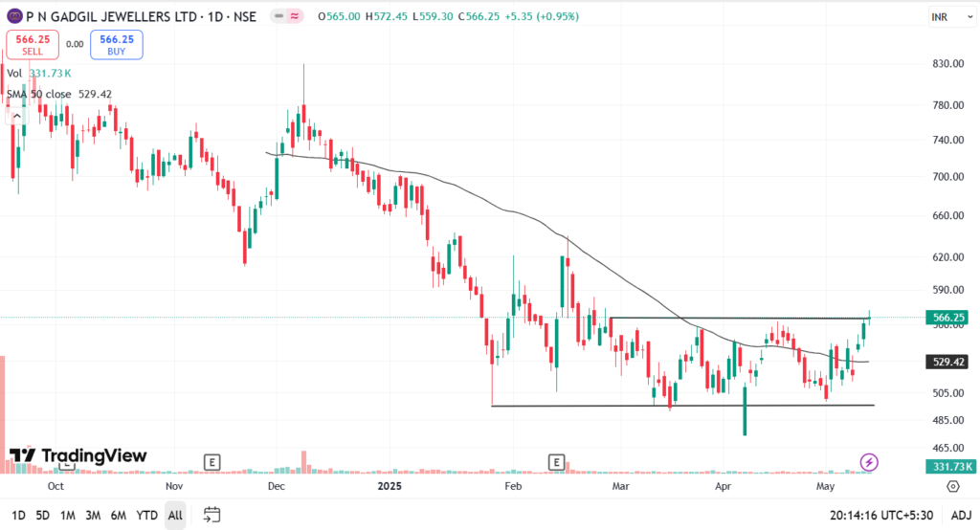Select the lower horizontal support line
The height and width of the screenshot is (530, 980).
[x=682, y=406]
